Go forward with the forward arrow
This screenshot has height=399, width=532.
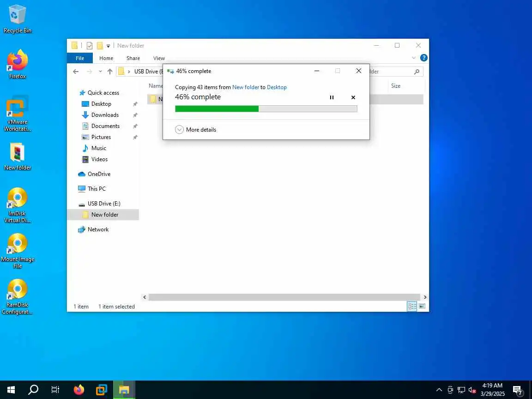(89, 72)
